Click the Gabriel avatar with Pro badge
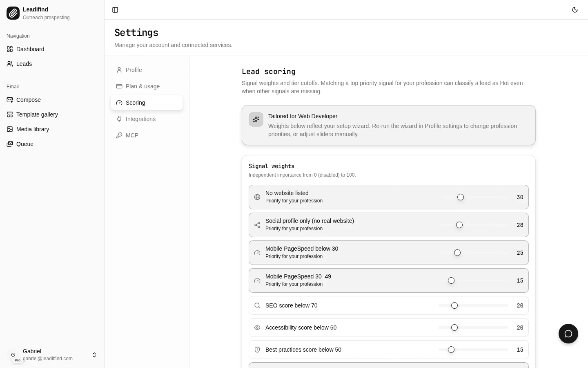 tap(13, 355)
